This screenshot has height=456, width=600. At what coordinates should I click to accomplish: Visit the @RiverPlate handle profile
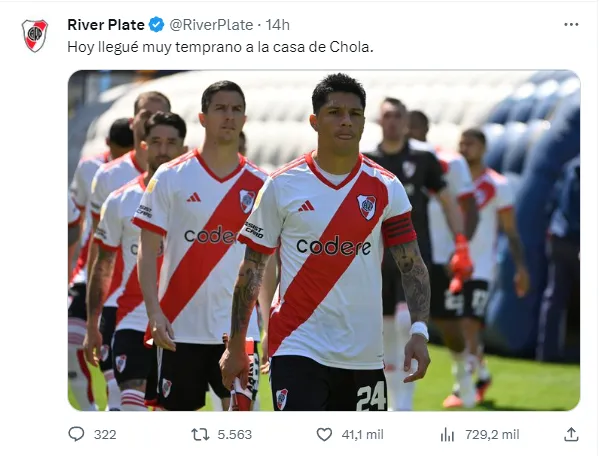click(211, 25)
